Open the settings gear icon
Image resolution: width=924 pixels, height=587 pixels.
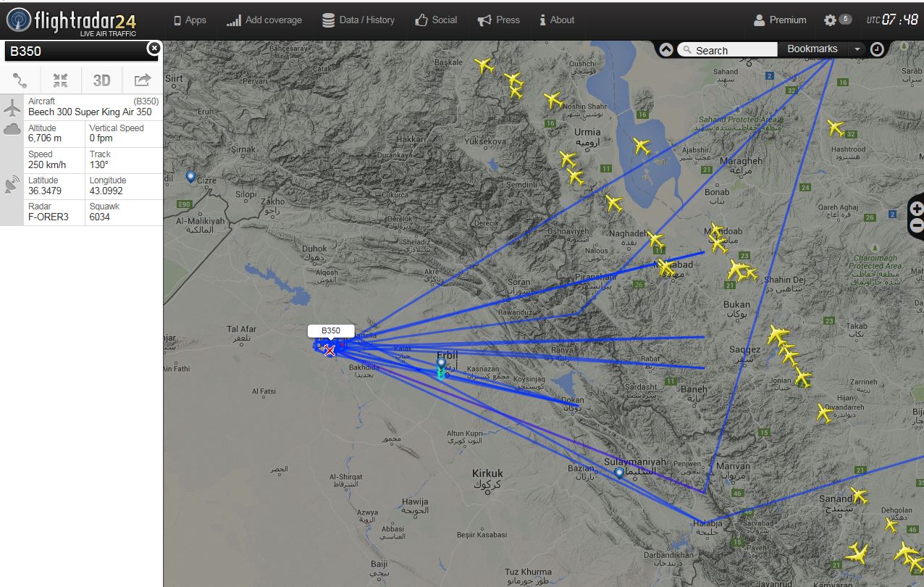coord(830,20)
